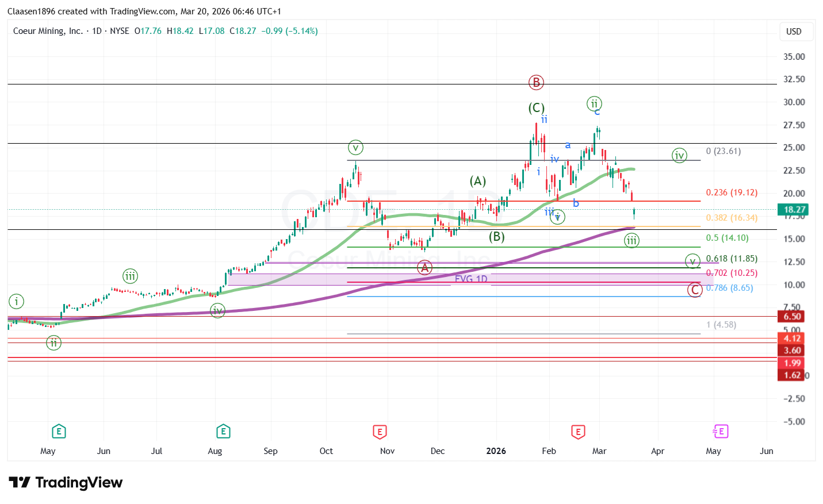This screenshot has width=823, height=504.
Task: Click the red 3.60 price level label
Action: 792,351
